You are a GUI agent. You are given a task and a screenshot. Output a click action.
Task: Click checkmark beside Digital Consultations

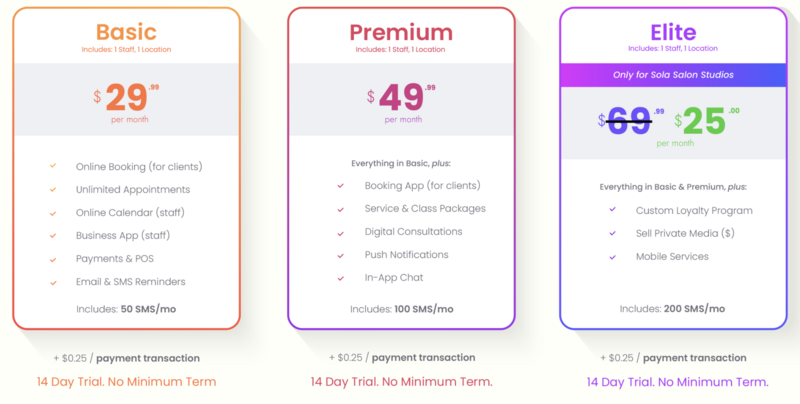click(x=340, y=233)
